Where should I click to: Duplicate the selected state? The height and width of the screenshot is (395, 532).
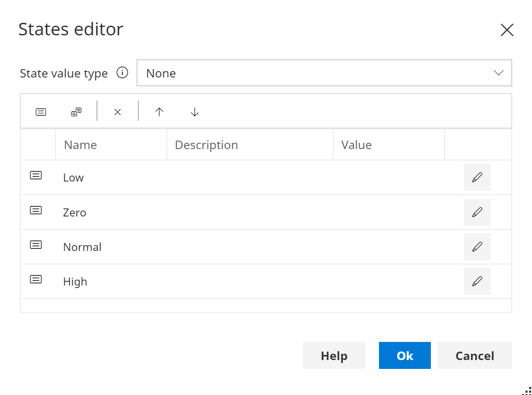76,112
